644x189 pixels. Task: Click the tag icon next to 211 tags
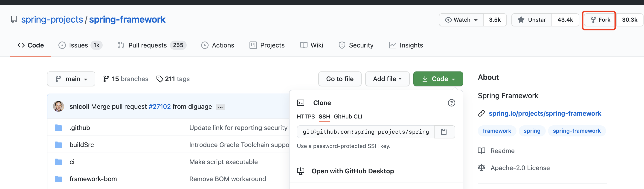coord(160,79)
